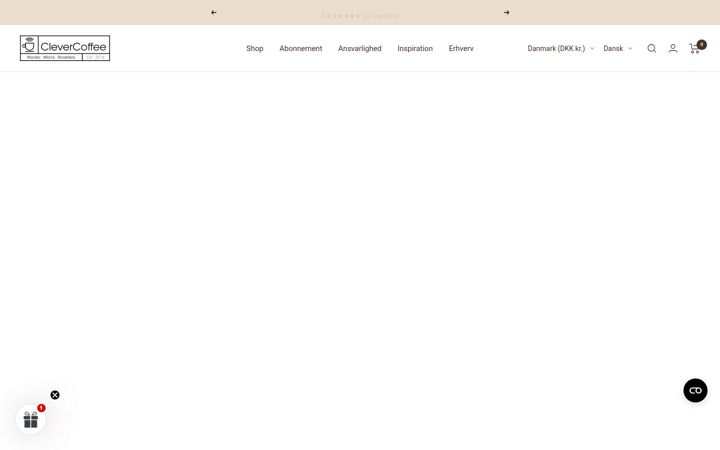The image size is (720, 450).
Task: Open the Erhverv menu item
Action: (461, 49)
